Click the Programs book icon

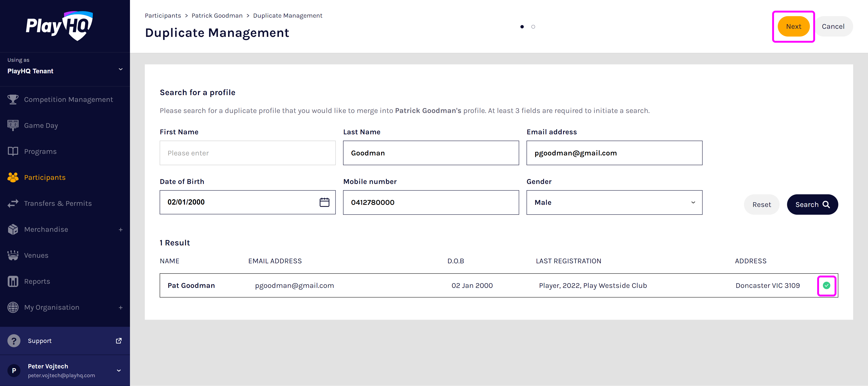click(x=13, y=151)
